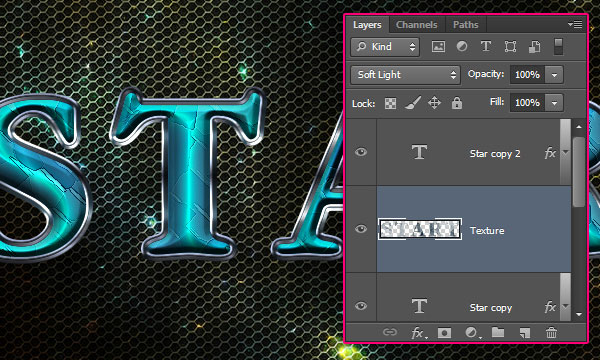Open Soft Light blend mode dropdown
This screenshot has height=360, width=600.
click(406, 75)
